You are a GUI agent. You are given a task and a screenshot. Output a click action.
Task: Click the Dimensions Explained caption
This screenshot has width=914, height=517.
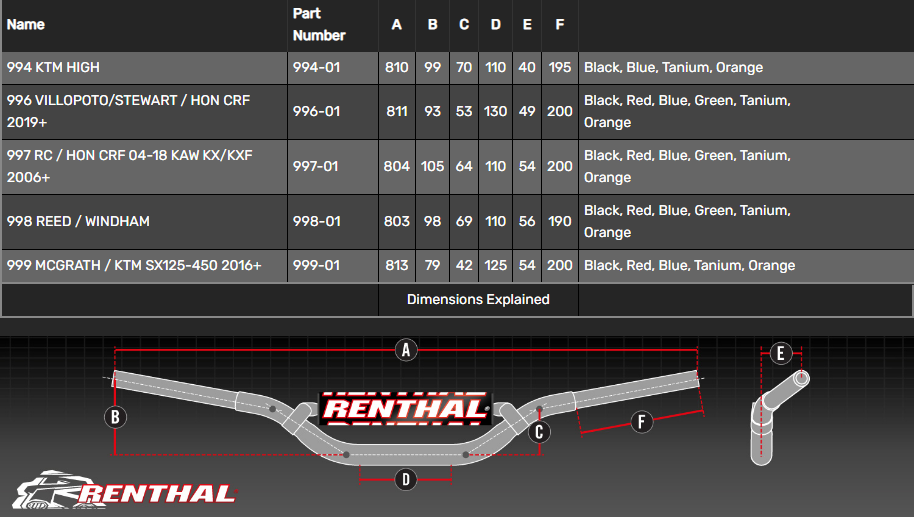[478, 299]
